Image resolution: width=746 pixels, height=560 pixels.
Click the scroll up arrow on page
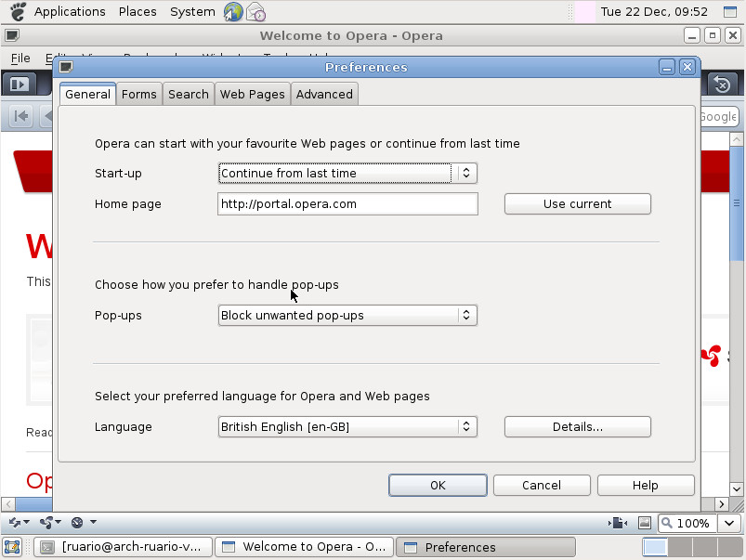tap(737, 139)
